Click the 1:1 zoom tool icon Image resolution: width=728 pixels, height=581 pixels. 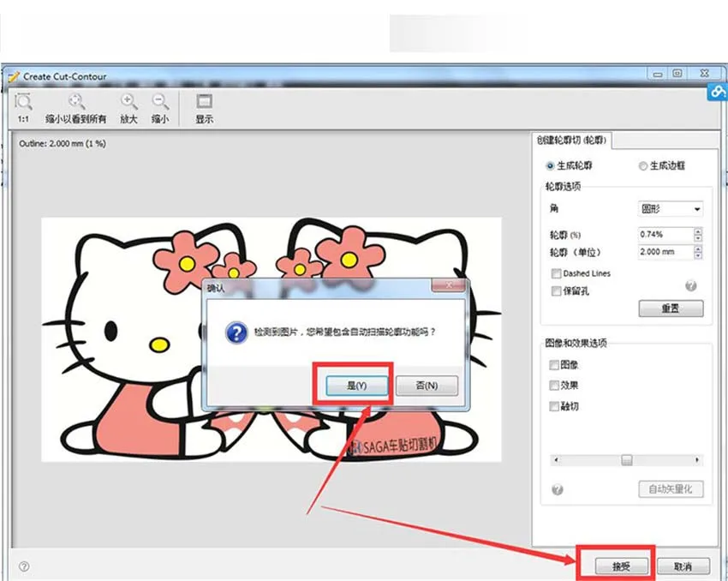point(23,101)
